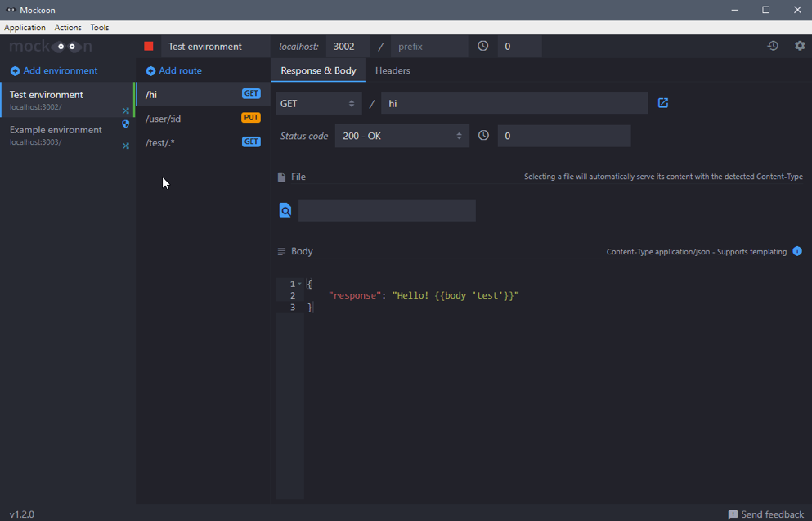Image resolution: width=812 pixels, height=521 pixels.
Task: Click the clock icon next to the prefix field
Action: pyautogui.click(x=482, y=46)
